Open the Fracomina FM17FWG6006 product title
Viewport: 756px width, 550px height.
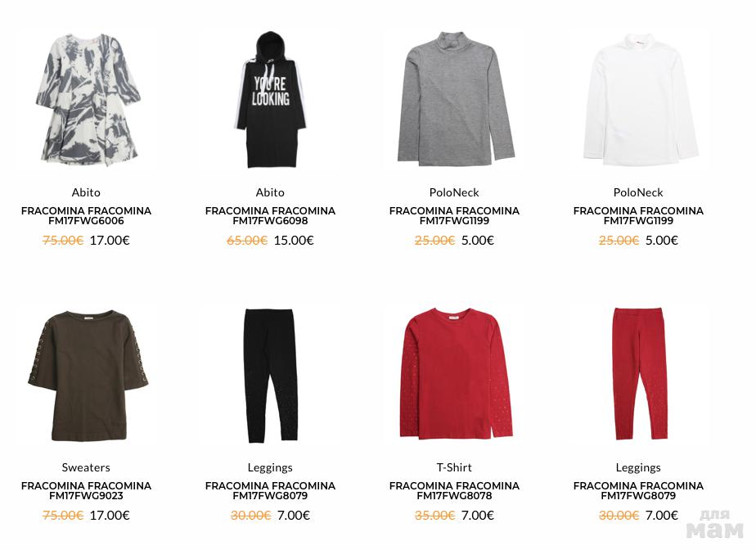86,215
